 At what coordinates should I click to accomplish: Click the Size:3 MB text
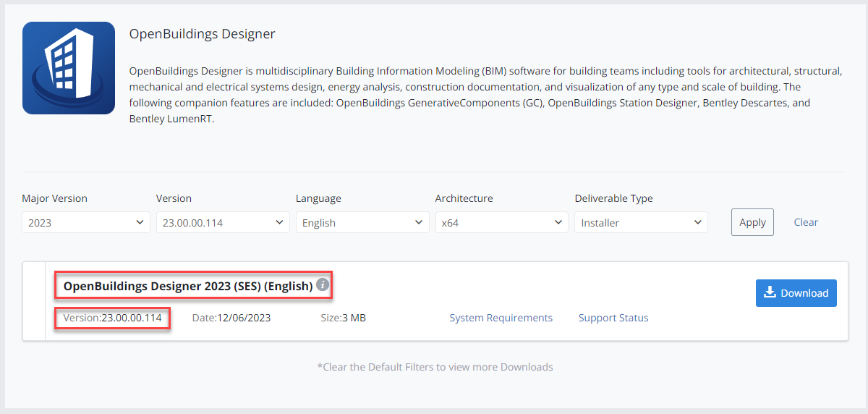coord(343,318)
